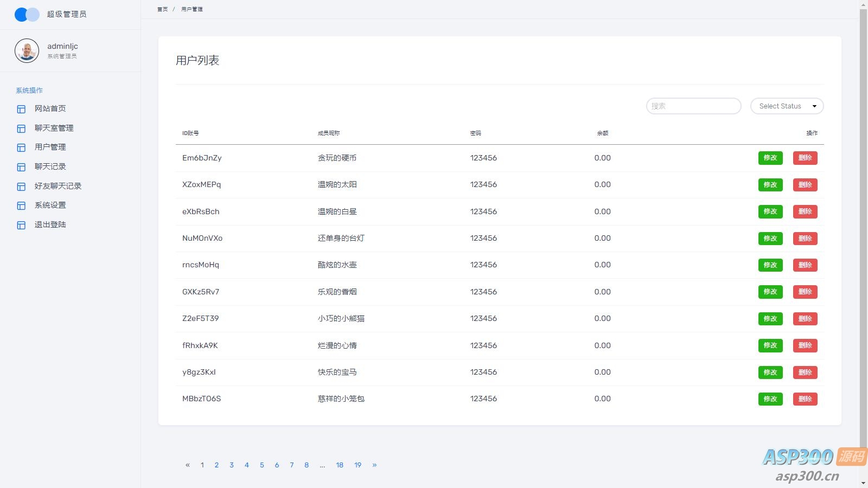
Task: Click inside the 搜索 search field
Action: (x=693, y=106)
